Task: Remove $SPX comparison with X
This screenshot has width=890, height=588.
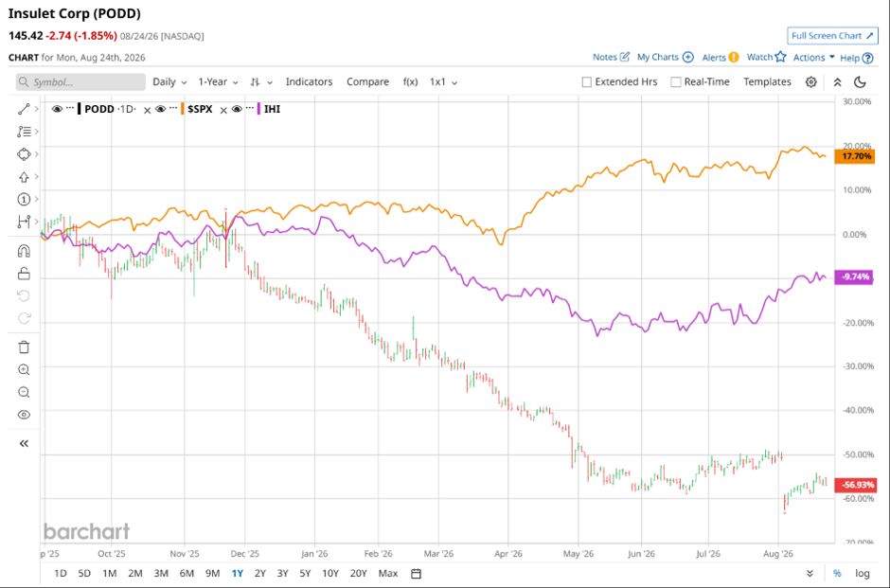Action: point(223,110)
